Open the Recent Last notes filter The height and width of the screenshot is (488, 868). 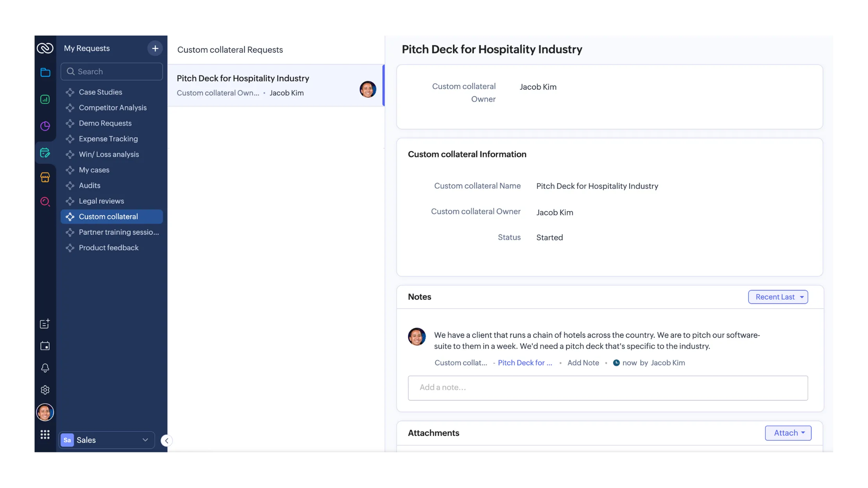pos(778,297)
